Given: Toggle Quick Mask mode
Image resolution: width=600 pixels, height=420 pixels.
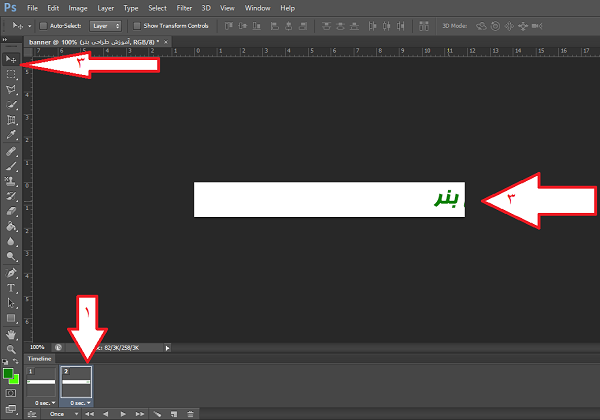Looking at the screenshot, I should [x=11, y=393].
